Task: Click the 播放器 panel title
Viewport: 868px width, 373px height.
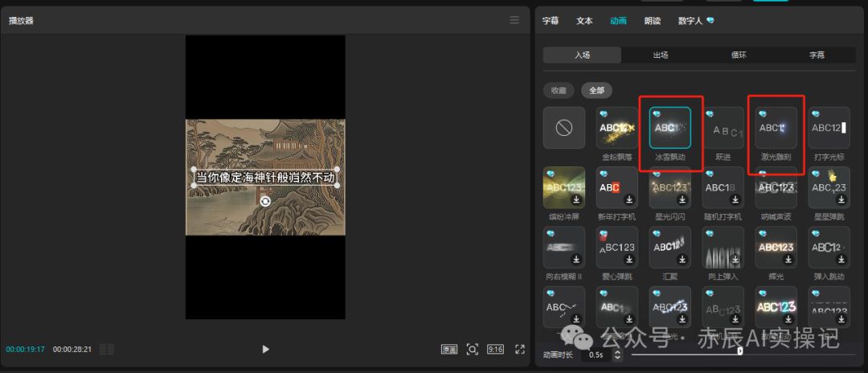Action: point(21,20)
